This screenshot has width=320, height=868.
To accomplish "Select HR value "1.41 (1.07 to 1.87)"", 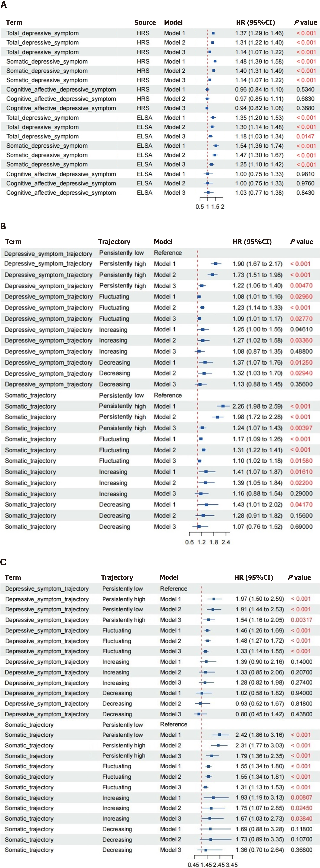I will pyautogui.click(x=257, y=472).
